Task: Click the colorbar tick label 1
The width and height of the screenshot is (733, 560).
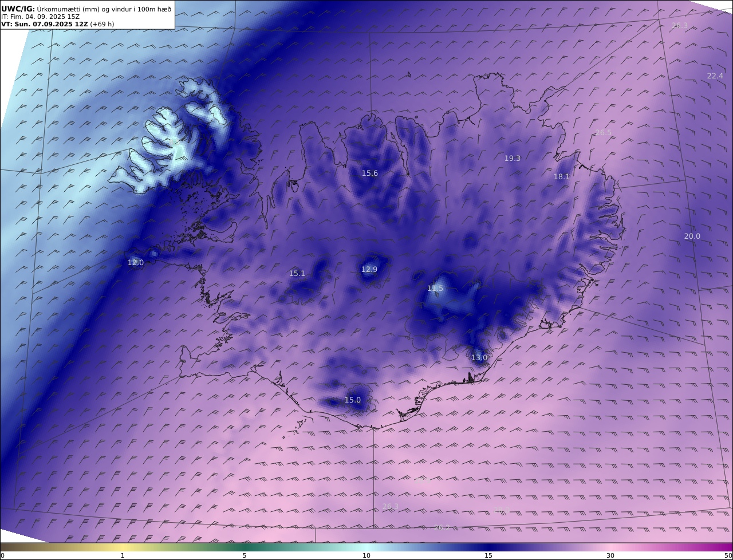Action: tap(122, 555)
